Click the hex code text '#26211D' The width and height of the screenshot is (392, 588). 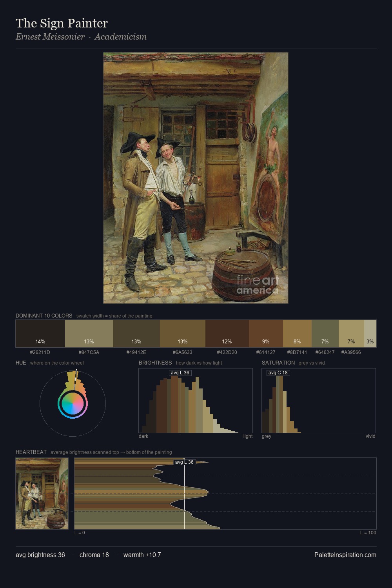tap(40, 352)
